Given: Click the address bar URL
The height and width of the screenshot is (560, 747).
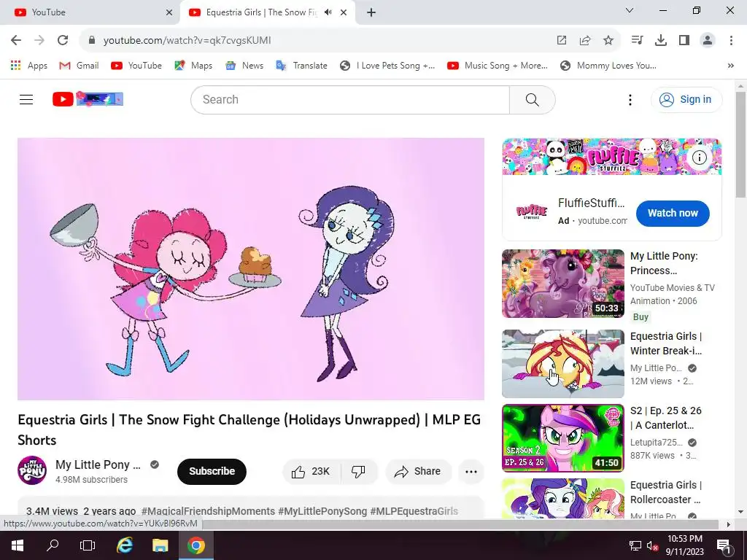Looking at the screenshot, I should (187, 41).
